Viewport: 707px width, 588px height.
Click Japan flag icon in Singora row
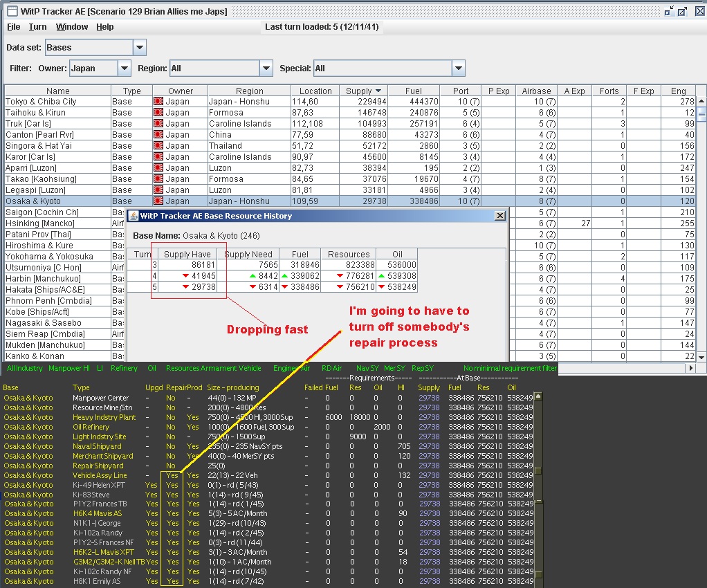click(158, 146)
